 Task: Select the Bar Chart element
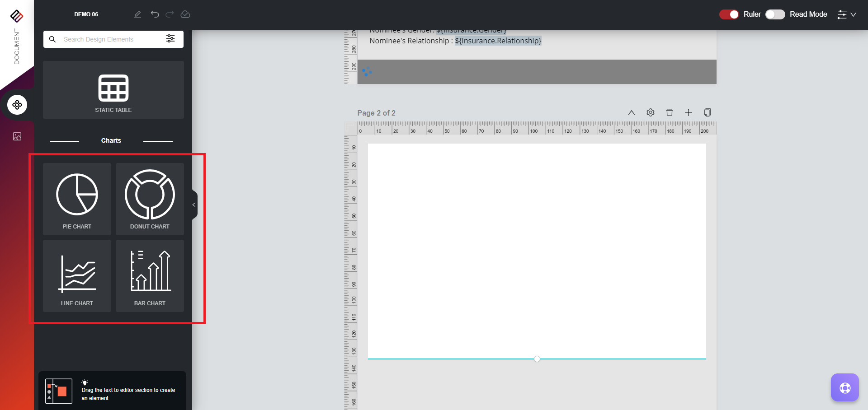point(150,275)
